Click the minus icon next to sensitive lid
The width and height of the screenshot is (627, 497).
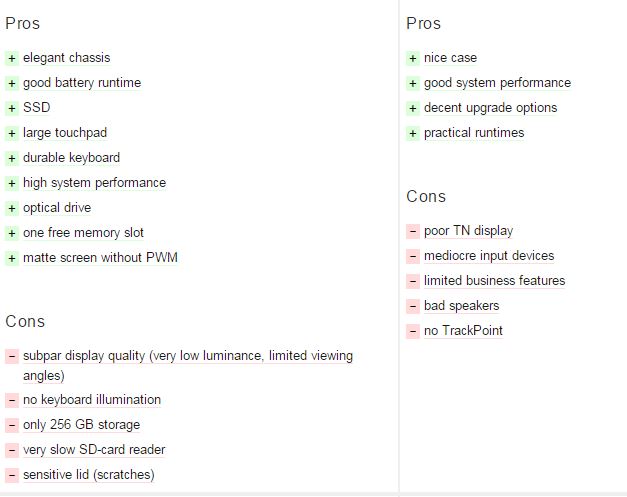coord(12,475)
